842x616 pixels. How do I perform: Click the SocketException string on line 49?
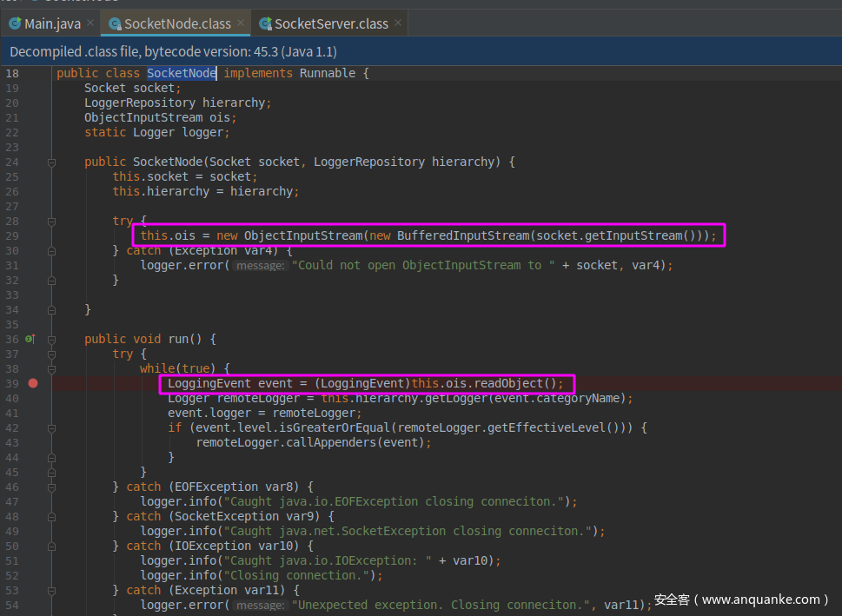point(407,531)
